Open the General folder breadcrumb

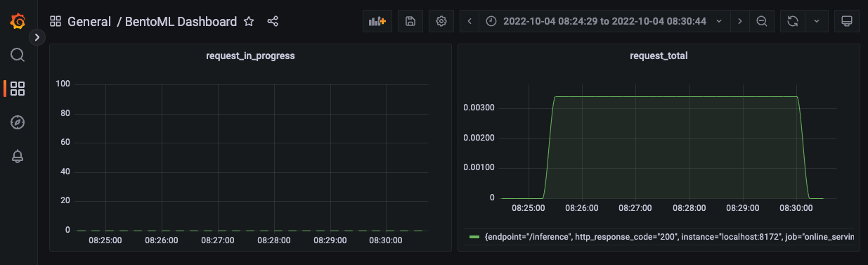(x=89, y=22)
